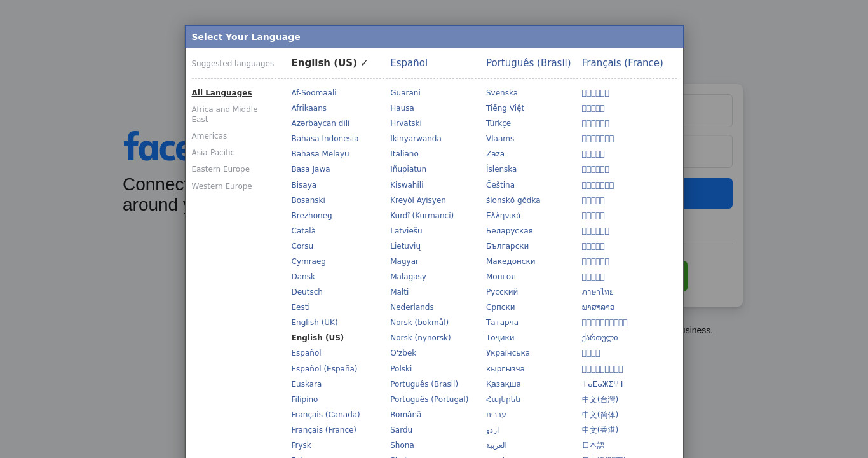Filter languages by Americas region

(x=209, y=136)
